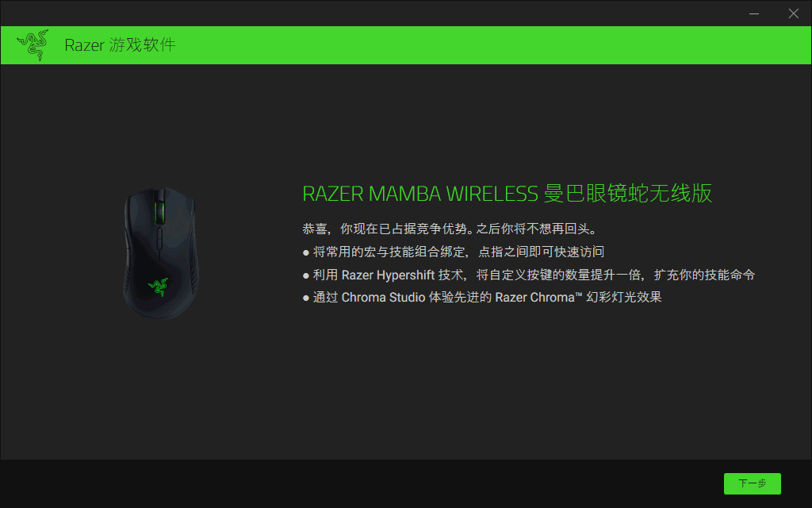This screenshot has width=812, height=508.
Task: Click the 'RAZER MAMBA WIRELESS 曼巴眼镜蛇无线版' heading
Action: [x=507, y=194]
